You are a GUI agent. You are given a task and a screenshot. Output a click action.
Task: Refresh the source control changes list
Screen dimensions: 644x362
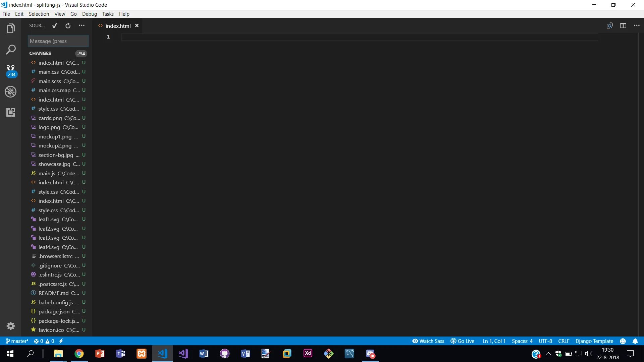click(x=68, y=25)
